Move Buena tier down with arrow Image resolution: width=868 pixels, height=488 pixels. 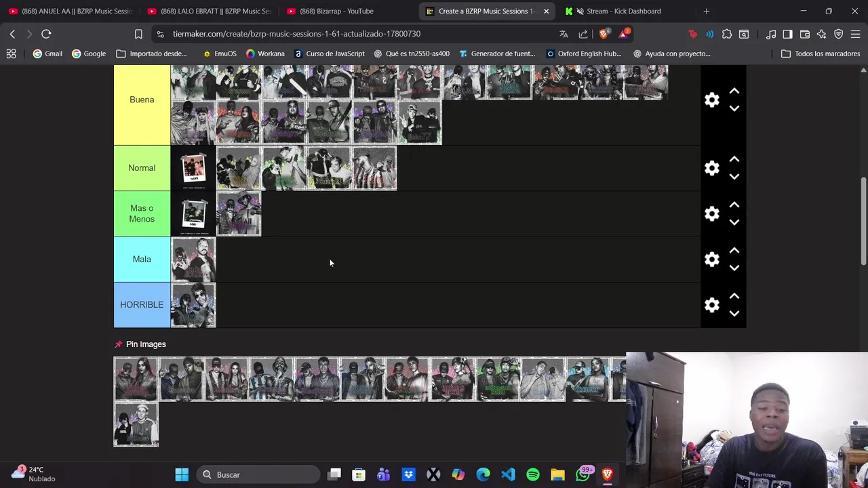pos(734,108)
